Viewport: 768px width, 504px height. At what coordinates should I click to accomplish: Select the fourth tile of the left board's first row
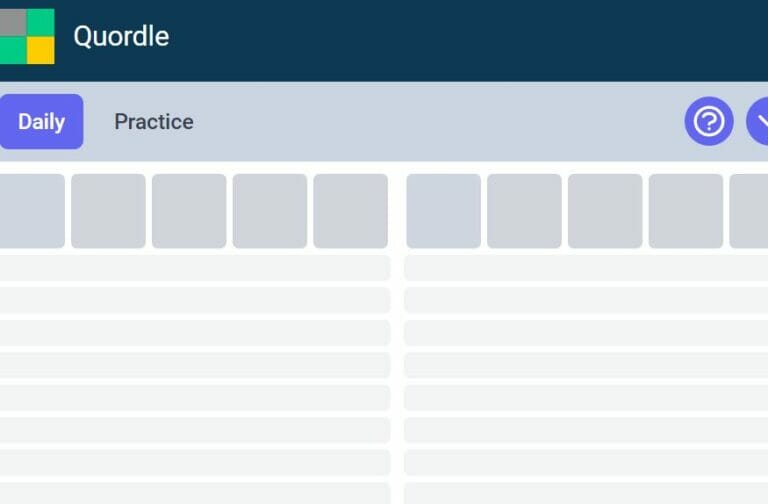point(270,211)
